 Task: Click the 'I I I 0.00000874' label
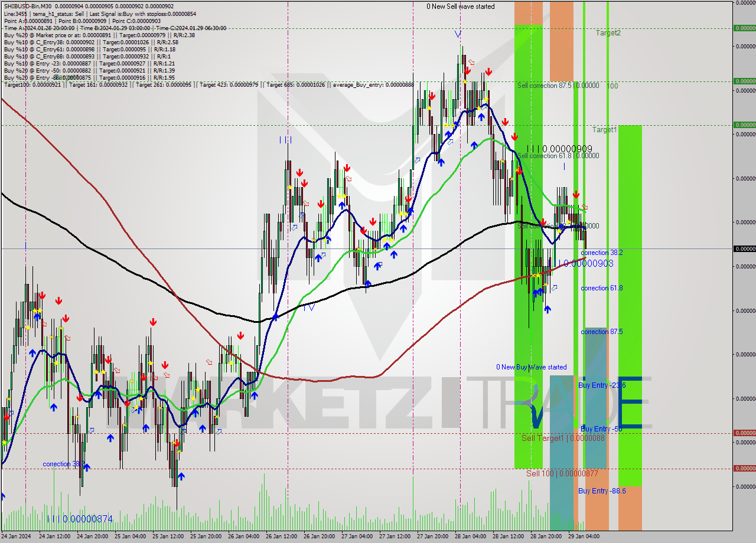(x=80, y=519)
